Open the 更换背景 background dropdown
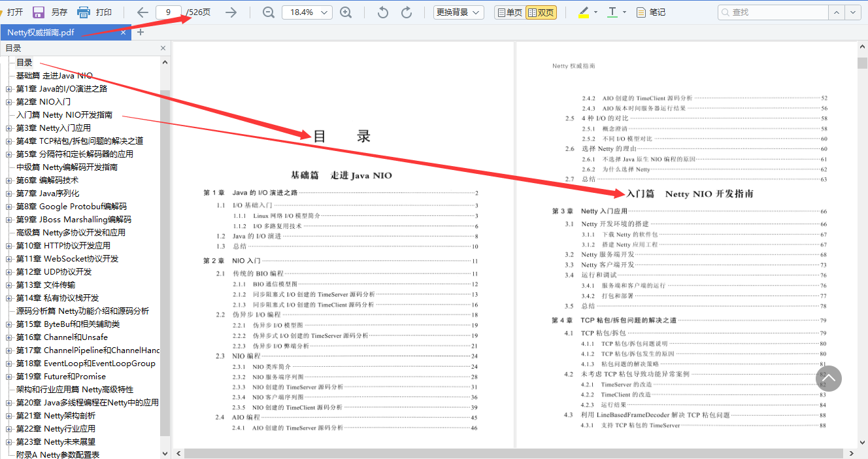Viewport: 868px width, 459px height. point(458,12)
